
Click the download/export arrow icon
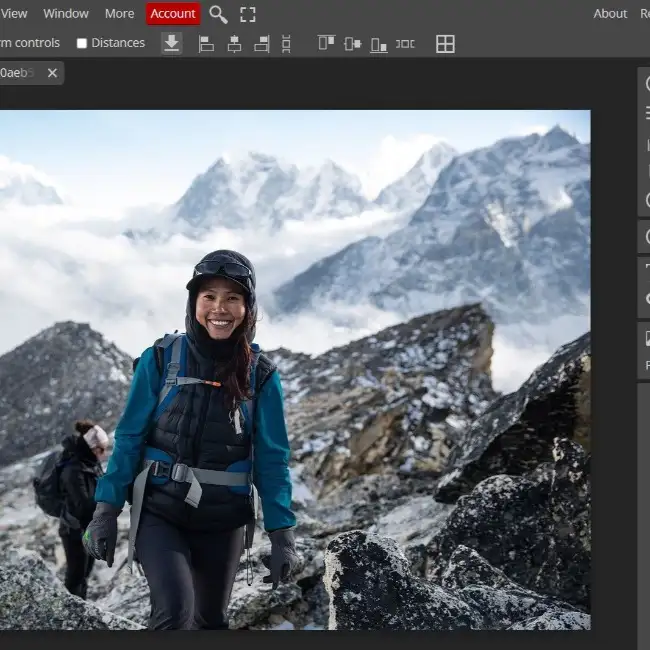[172, 44]
